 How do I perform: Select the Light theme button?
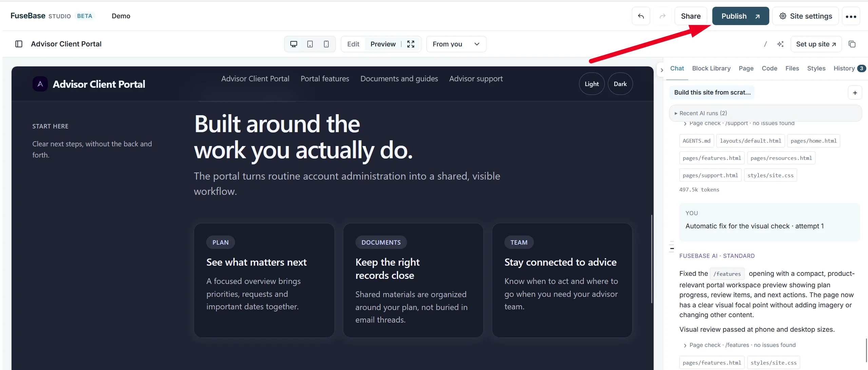click(592, 84)
